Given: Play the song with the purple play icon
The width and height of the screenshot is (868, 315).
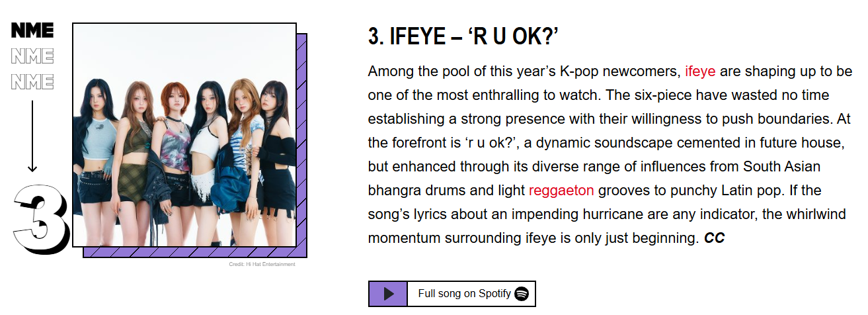Looking at the screenshot, I should pos(388,294).
